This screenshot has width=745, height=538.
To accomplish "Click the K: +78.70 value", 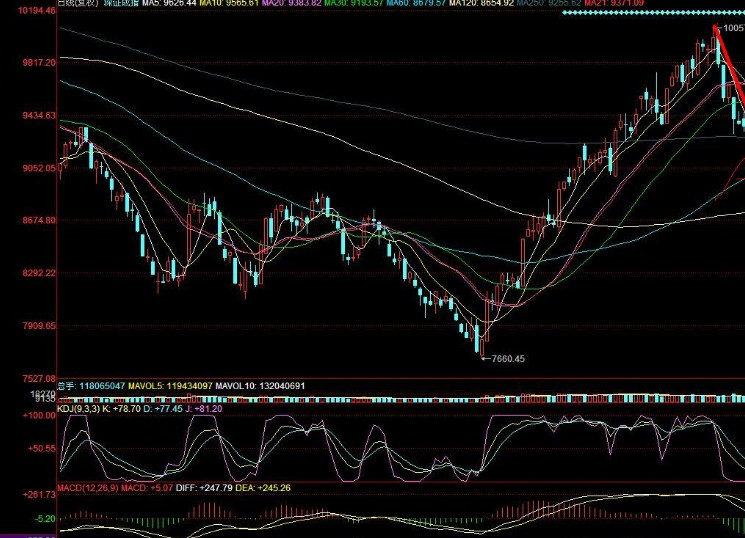I will (x=121, y=409).
